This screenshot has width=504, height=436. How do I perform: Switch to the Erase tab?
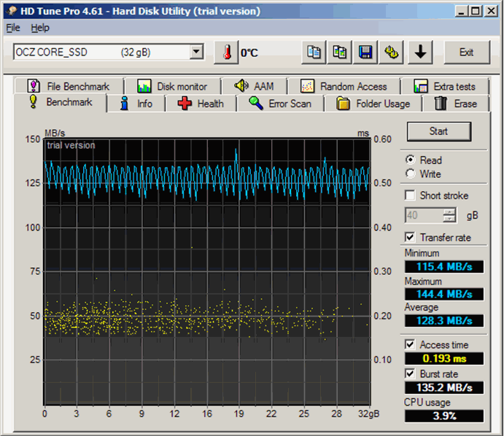coord(456,104)
